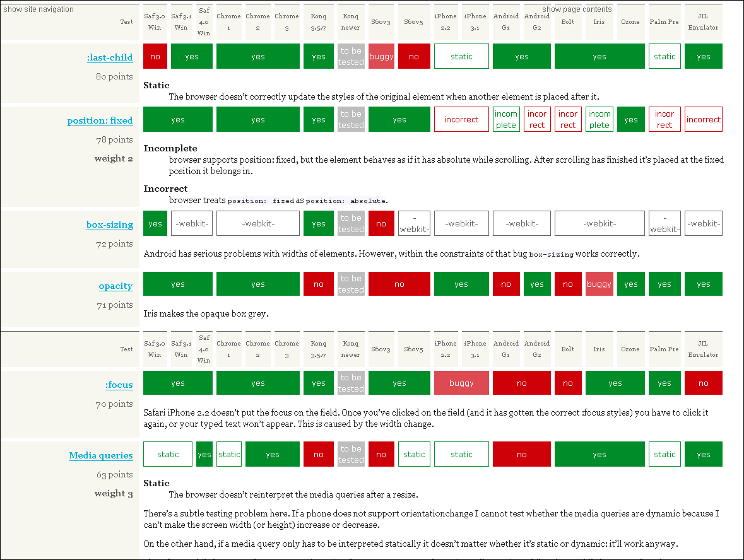Click 'Iris makes the opaque box grey.' note
The image size is (744, 560).
(206, 313)
